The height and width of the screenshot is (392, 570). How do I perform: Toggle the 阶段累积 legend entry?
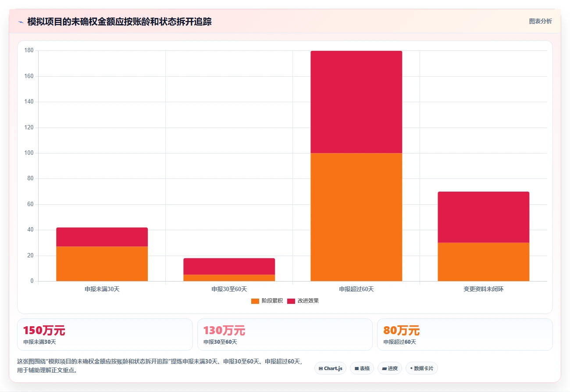(x=267, y=301)
